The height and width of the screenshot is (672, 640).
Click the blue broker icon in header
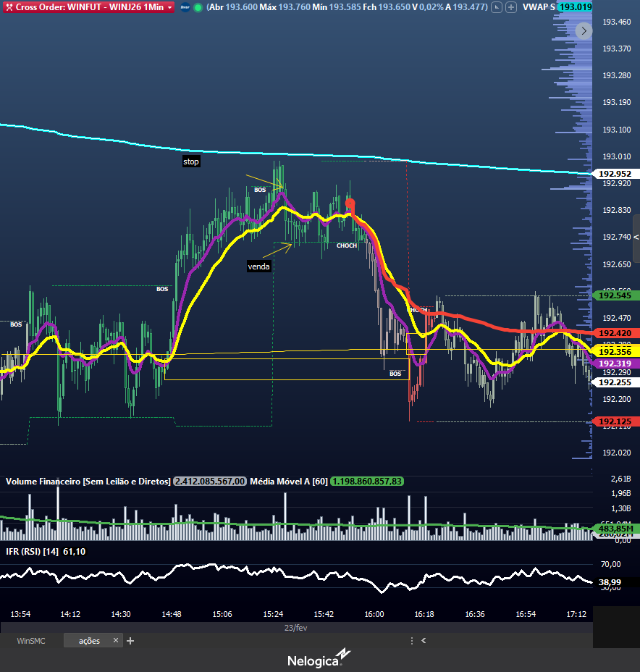(x=185, y=7)
